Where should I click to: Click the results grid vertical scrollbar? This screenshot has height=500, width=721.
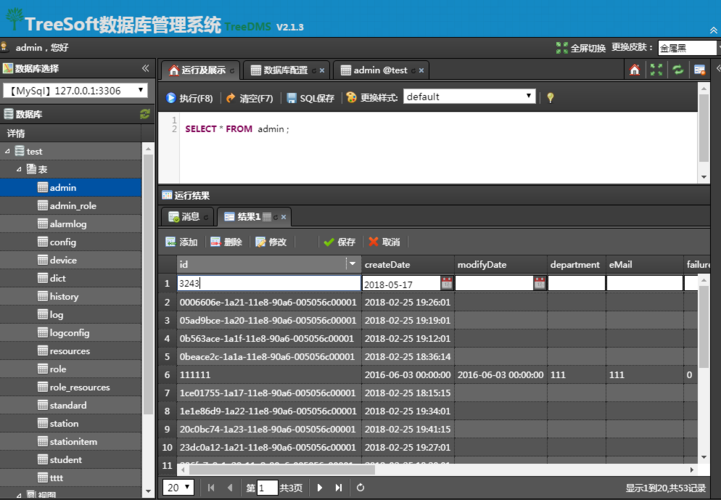[704, 327]
